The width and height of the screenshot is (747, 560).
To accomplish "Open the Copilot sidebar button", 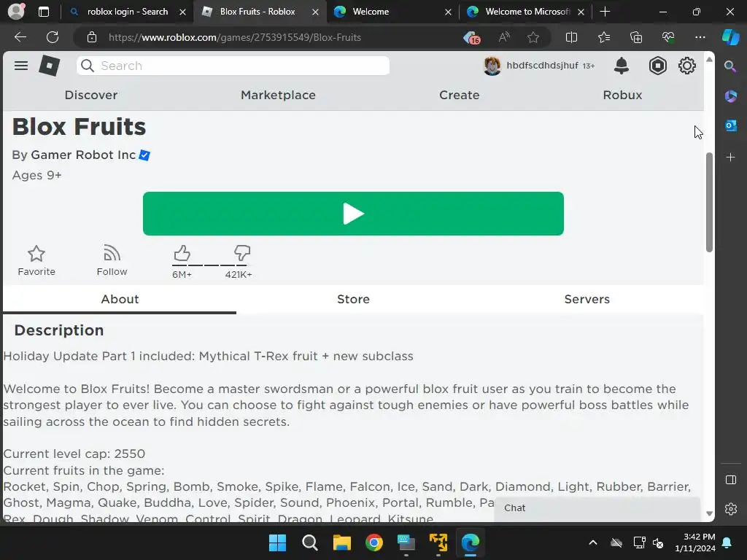I will pyautogui.click(x=730, y=37).
